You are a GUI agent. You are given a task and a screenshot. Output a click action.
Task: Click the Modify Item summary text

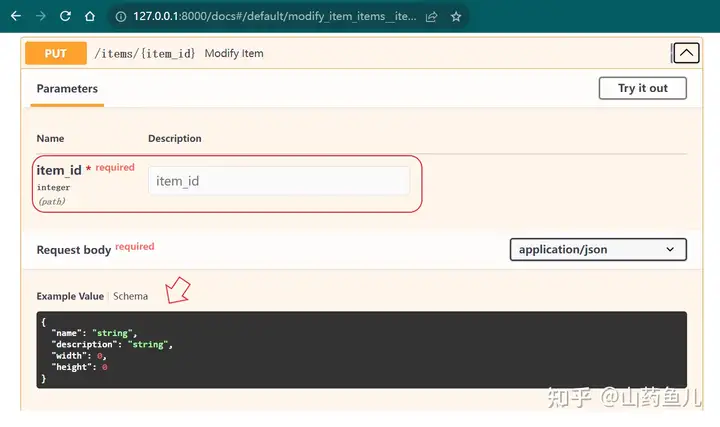click(234, 53)
